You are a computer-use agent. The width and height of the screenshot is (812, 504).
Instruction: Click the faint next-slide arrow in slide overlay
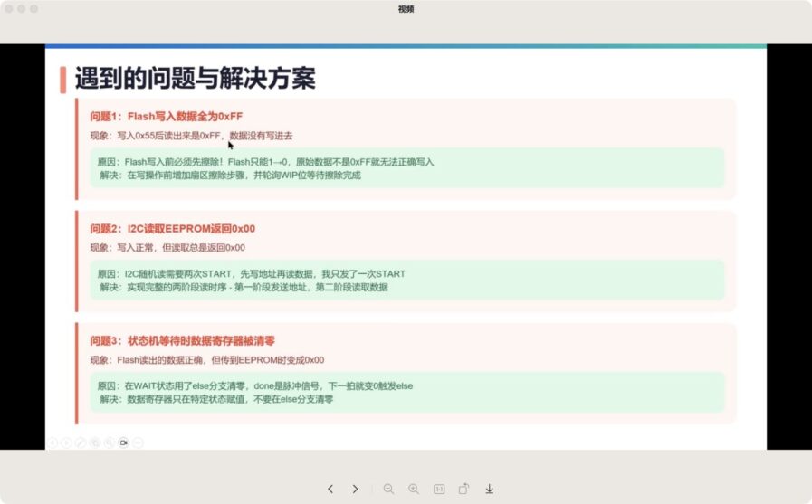(x=67, y=442)
